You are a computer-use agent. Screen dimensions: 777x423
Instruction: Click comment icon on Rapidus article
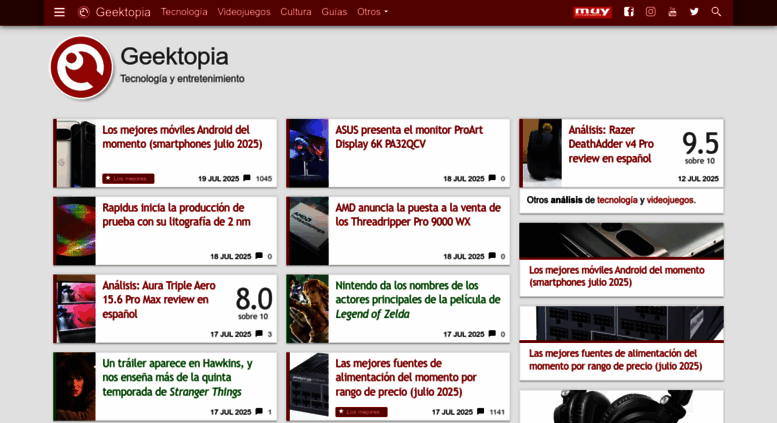(x=259, y=256)
